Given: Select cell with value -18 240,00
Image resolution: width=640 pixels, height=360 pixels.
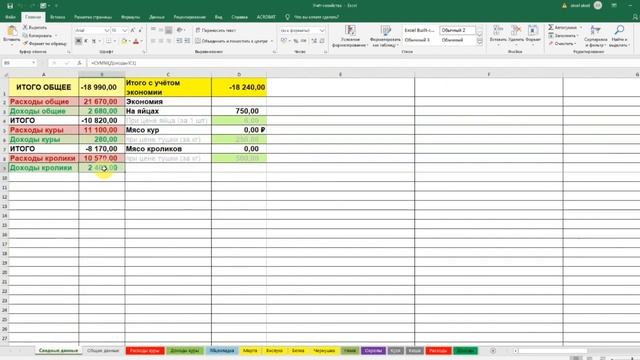Looking at the screenshot, I should point(239,87).
